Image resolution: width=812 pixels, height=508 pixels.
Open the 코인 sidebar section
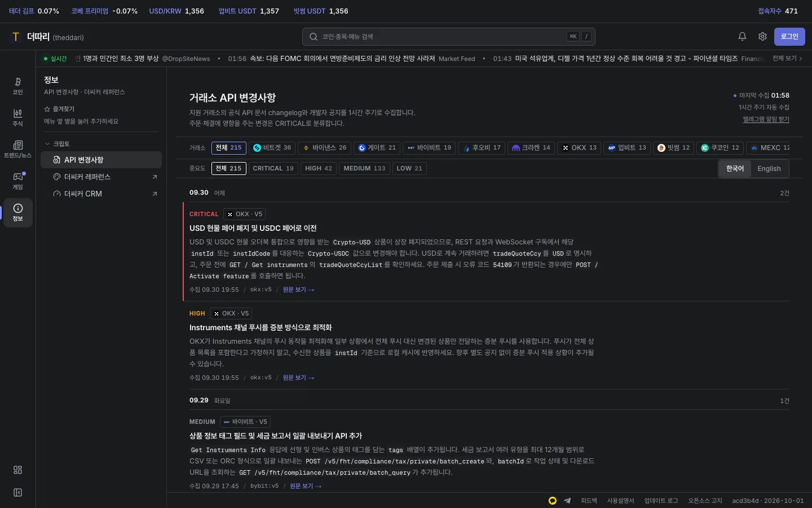(x=17, y=86)
